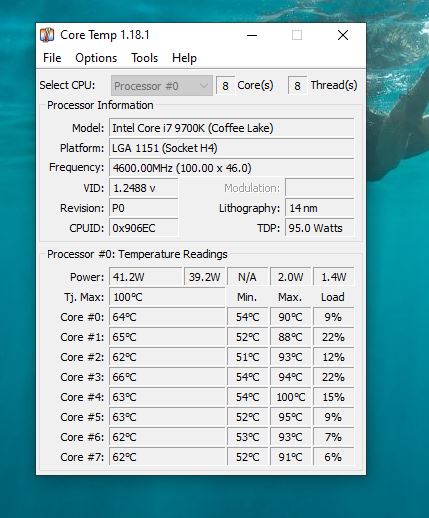This screenshot has height=518, width=429.
Task: Click Core #2 min temperature 51°C
Action: pyautogui.click(x=247, y=357)
